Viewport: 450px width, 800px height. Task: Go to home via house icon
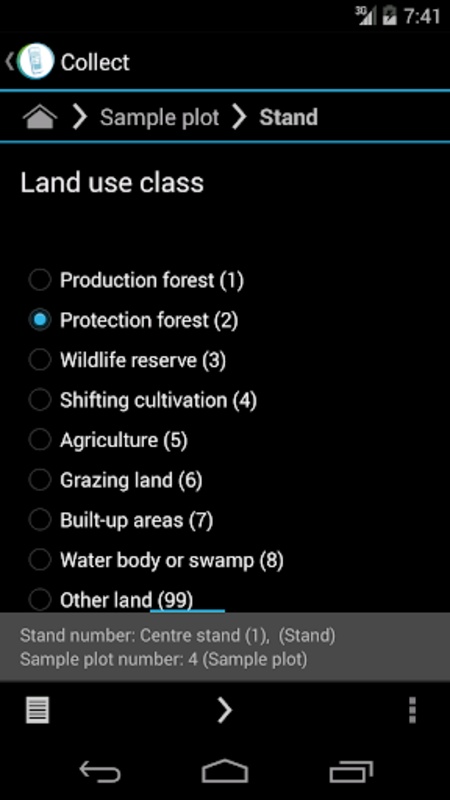[40, 117]
